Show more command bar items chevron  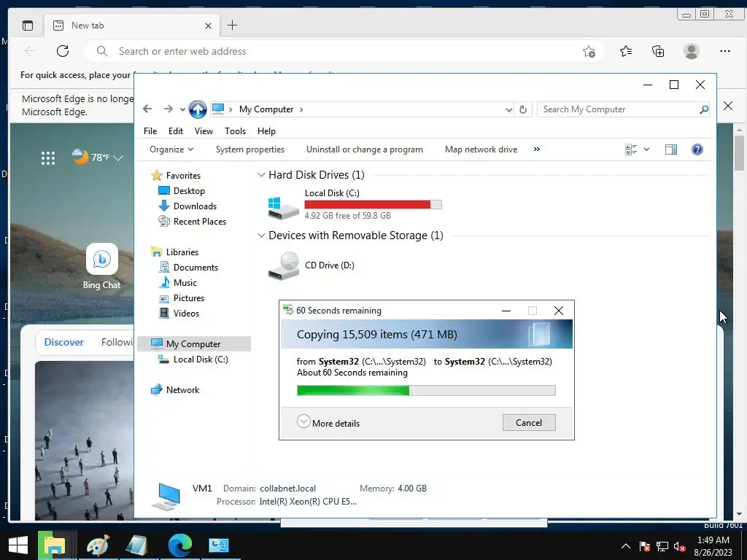coord(537,149)
